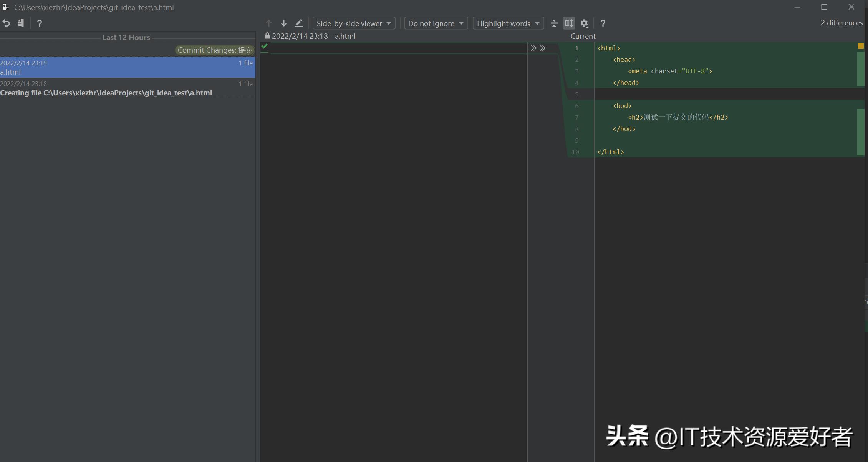868x462 pixels.
Task: Click the Revert undo-arrow icon
Action: coord(6,23)
